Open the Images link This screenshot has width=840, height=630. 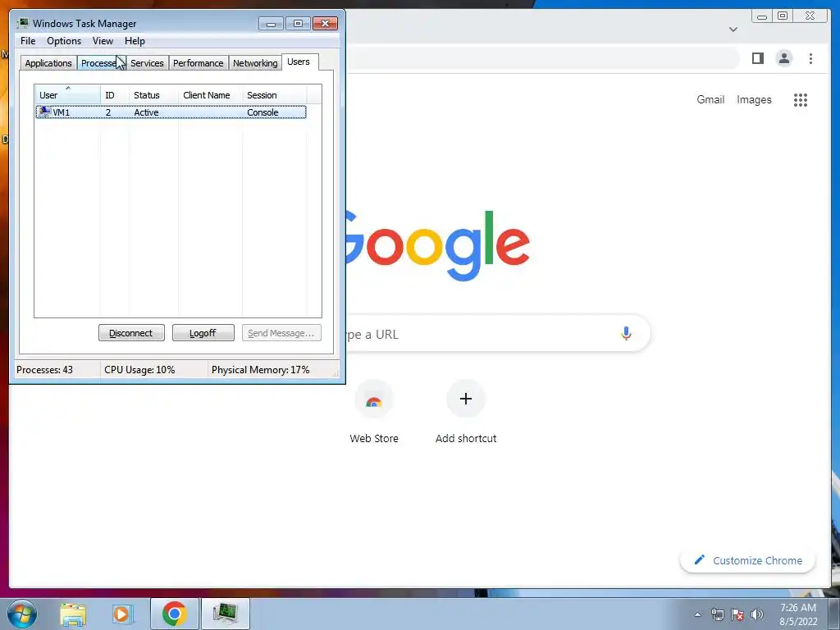coord(754,99)
